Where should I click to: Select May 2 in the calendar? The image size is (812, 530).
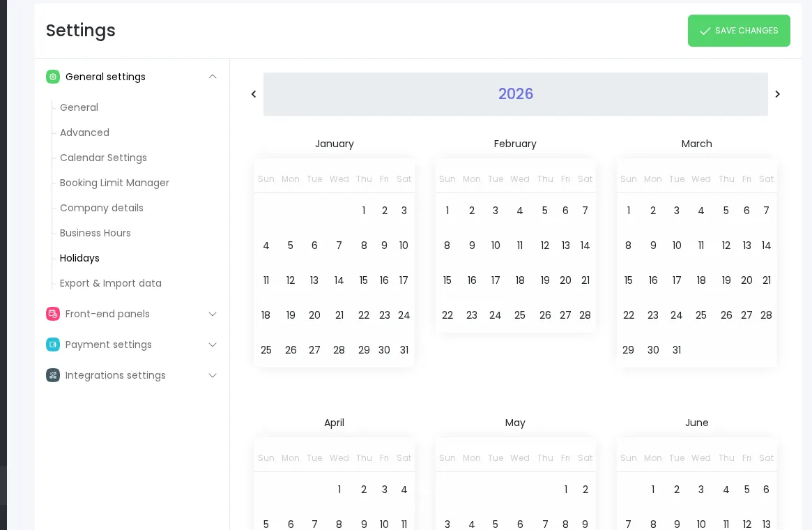pyautogui.click(x=585, y=490)
